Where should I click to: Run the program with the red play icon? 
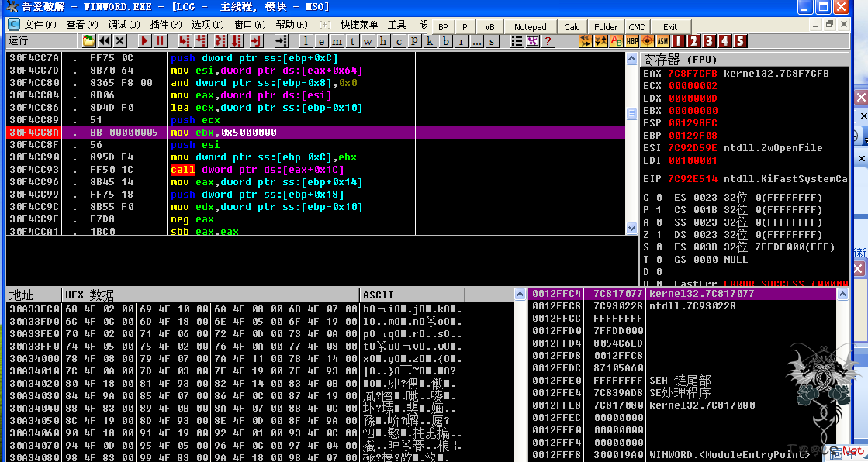(x=144, y=41)
